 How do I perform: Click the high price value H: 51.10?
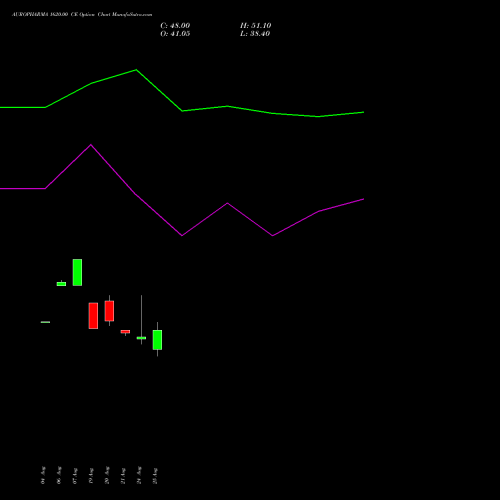point(255,26)
